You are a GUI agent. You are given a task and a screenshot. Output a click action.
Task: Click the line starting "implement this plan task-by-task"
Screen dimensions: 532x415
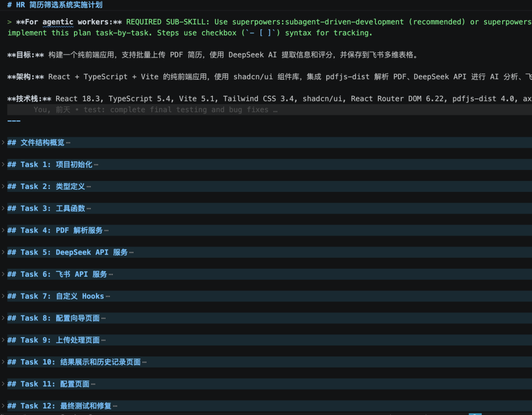(190, 33)
